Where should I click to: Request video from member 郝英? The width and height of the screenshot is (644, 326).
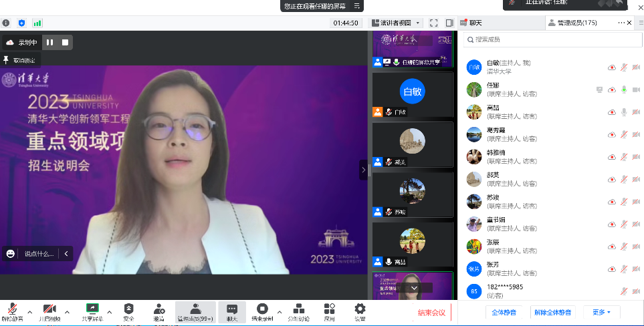coord(636,179)
